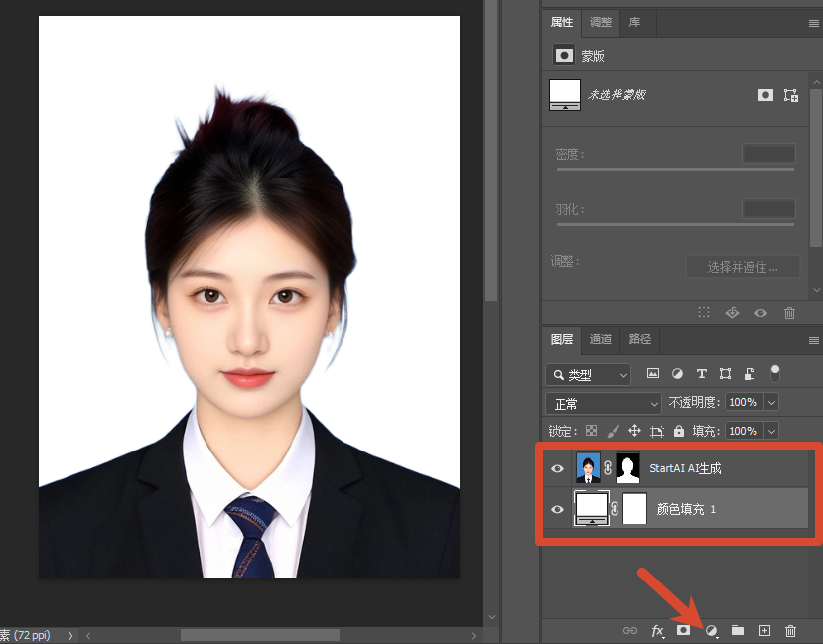Click the 羽化 value field
Viewport: 823px width, 644px height.
[769, 208]
